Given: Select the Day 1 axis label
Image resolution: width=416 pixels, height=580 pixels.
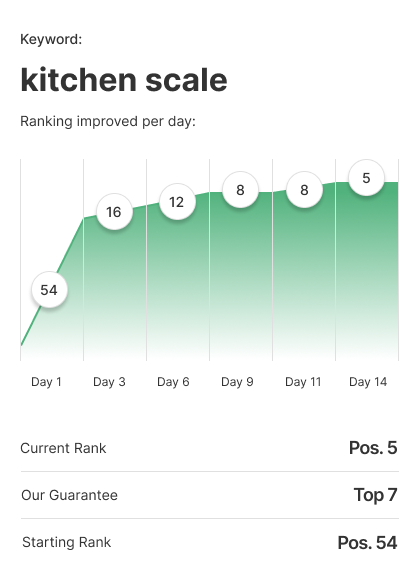Looking at the screenshot, I should click(x=46, y=382).
